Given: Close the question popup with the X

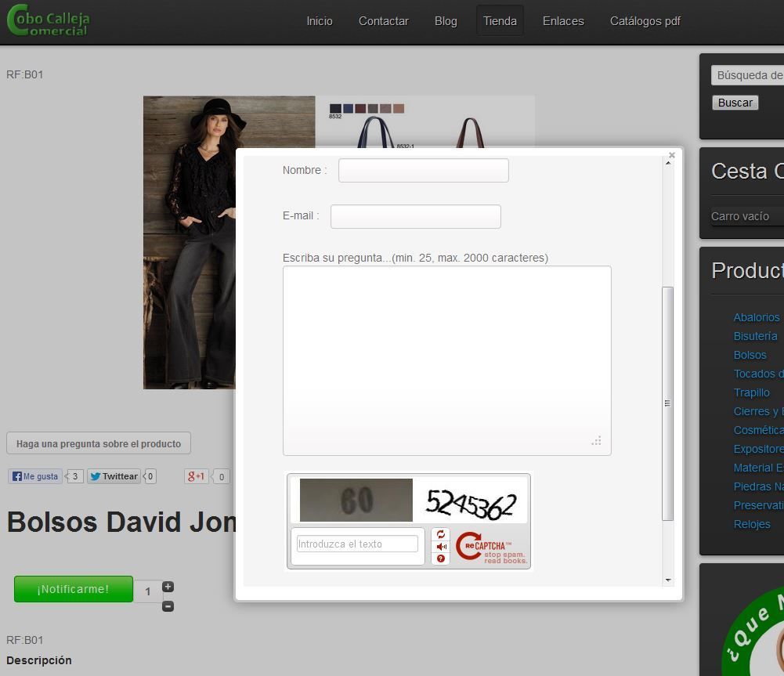Looking at the screenshot, I should (x=672, y=155).
